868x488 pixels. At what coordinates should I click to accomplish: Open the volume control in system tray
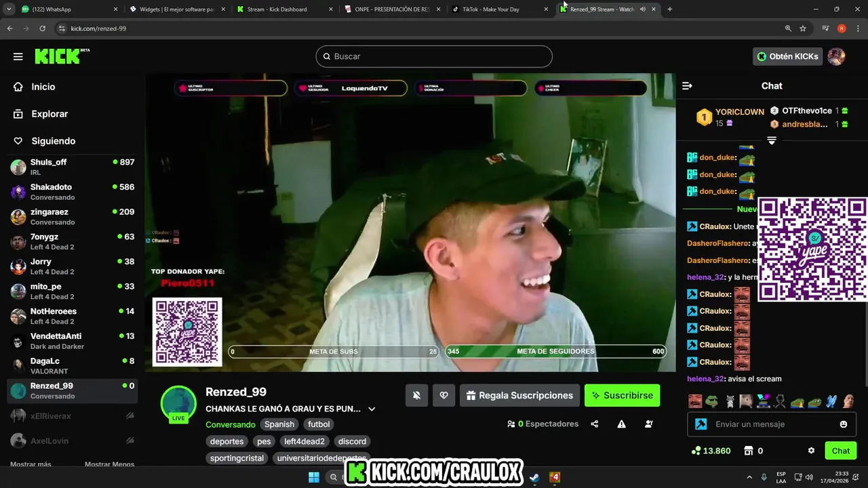tap(810, 477)
